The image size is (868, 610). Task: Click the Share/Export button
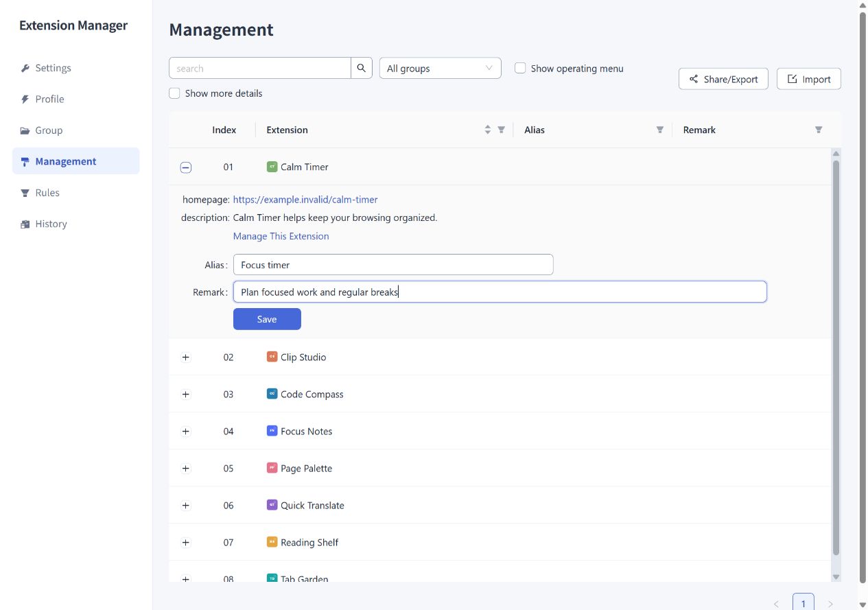[x=723, y=79]
